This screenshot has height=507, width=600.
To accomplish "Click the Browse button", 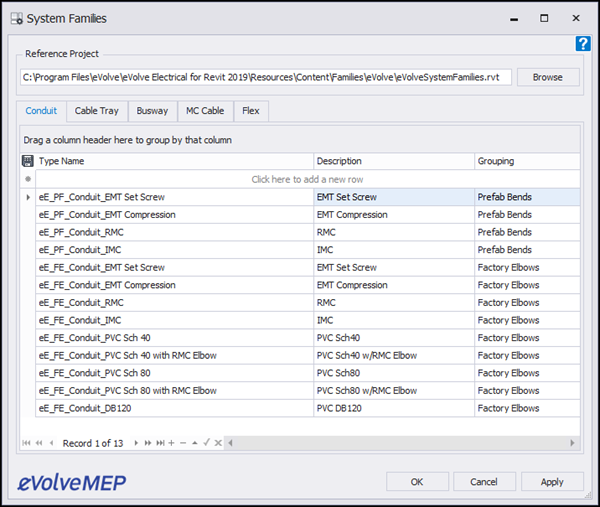I will [548, 77].
